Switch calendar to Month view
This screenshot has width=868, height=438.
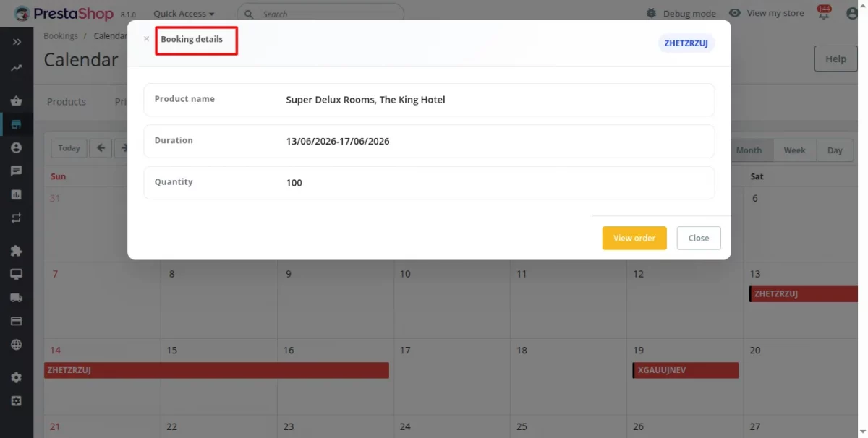pyautogui.click(x=749, y=150)
